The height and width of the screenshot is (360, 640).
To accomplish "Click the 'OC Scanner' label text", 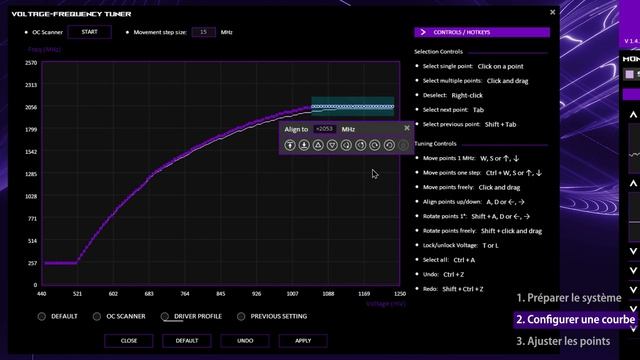I will (47, 32).
